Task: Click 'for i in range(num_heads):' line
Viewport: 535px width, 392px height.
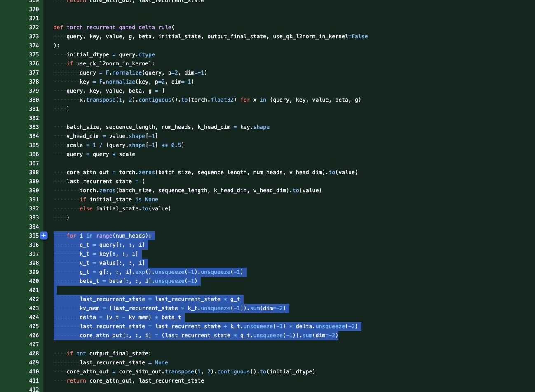Action: pos(109,236)
